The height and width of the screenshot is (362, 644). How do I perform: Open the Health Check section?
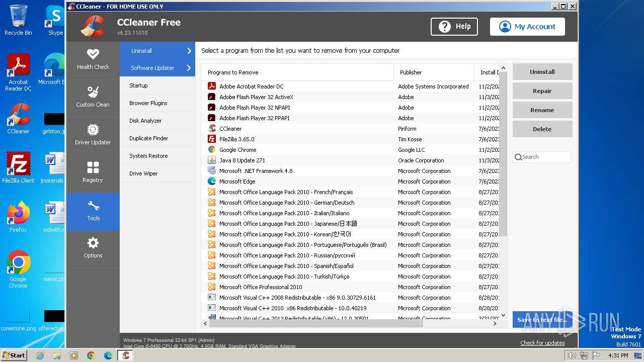93,59
